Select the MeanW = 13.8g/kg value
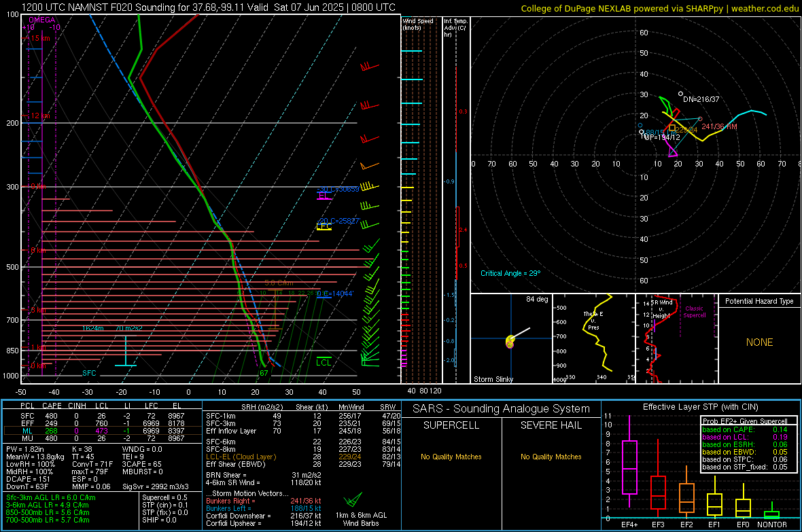The width and height of the screenshot is (802, 532). [x=35, y=457]
